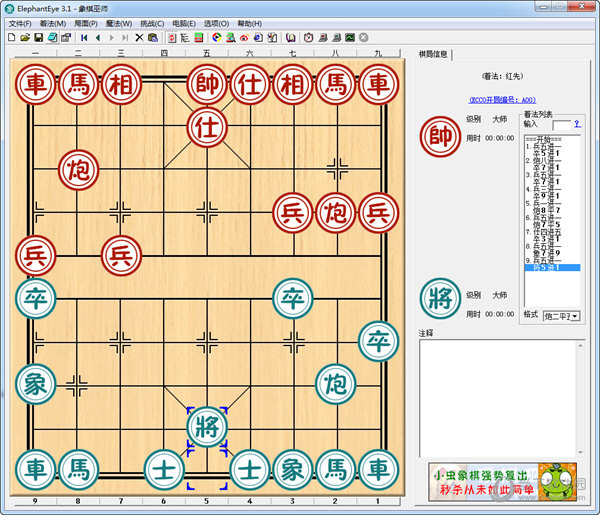Screen dimensions: 600x515
Task: Select the red 帥 piece on the board
Action: (x=207, y=84)
